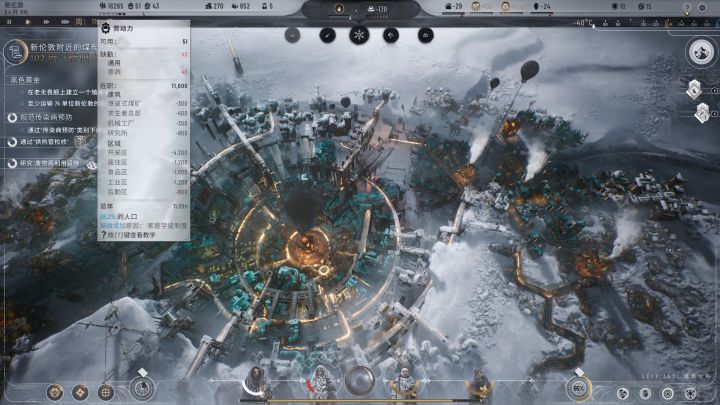This screenshot has width=720, height=405.
Task: Select the third faction portrait with gold emblem
Action: (x=405, y=382)
